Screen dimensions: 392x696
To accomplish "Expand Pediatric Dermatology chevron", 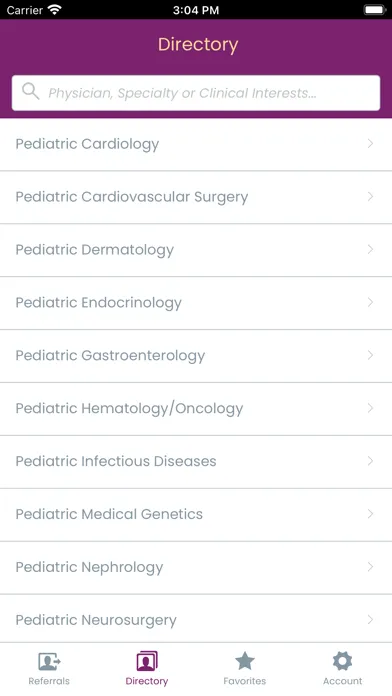I will click(370, 249).
